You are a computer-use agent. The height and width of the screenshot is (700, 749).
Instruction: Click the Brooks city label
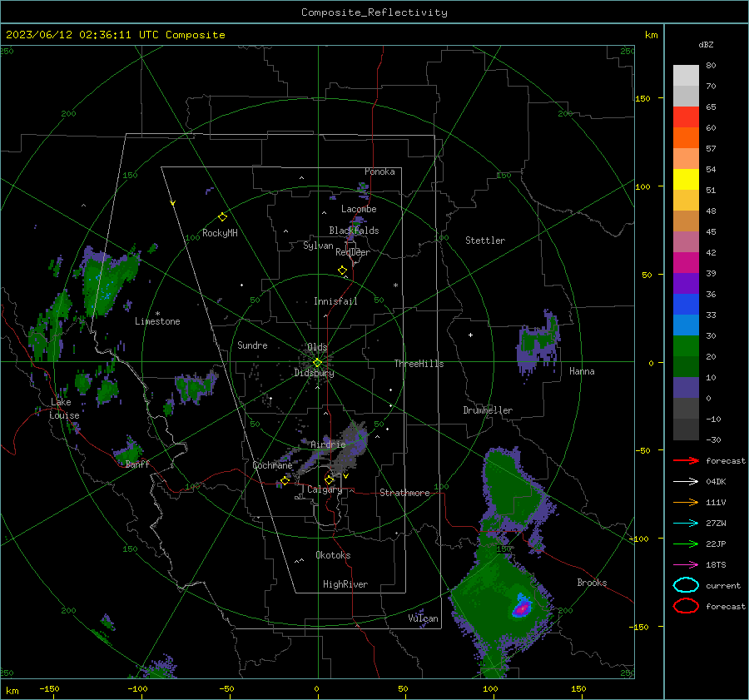592,583
